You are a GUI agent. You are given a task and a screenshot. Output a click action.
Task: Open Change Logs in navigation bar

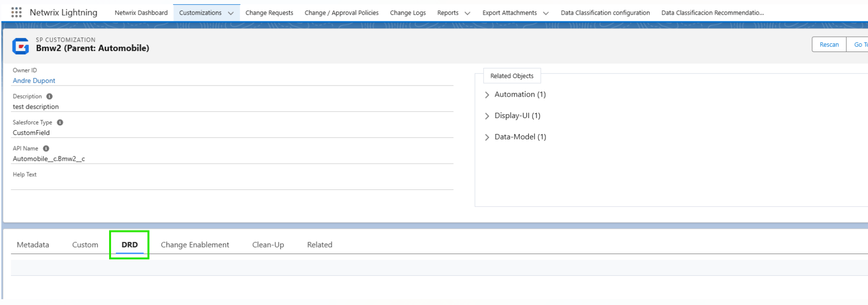coord(408,13)
